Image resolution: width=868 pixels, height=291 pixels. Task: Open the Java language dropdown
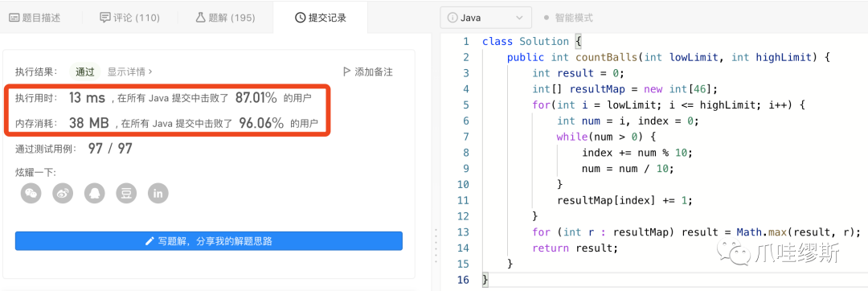click(485, 18)
